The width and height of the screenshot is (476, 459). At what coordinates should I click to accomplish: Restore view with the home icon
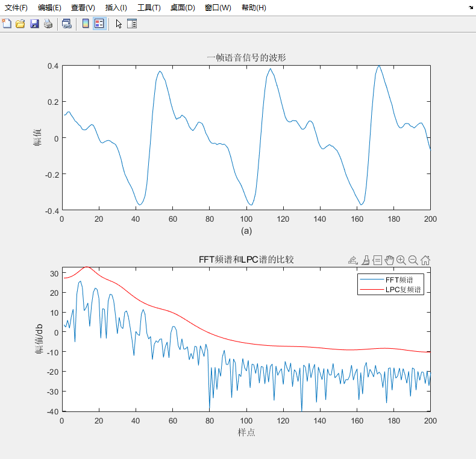pos(425,260)
